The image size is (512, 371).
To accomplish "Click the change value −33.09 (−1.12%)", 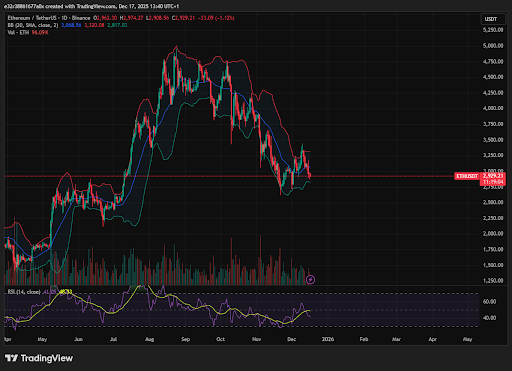I will point(216,18).
